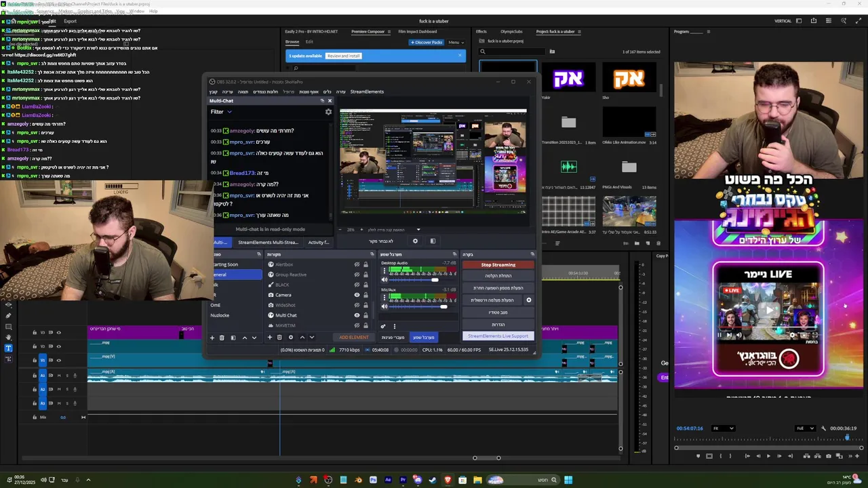Click Premiere share/export icon in top bar
Image resolution: width=868 pixels, height=488 pixels.
814,21
